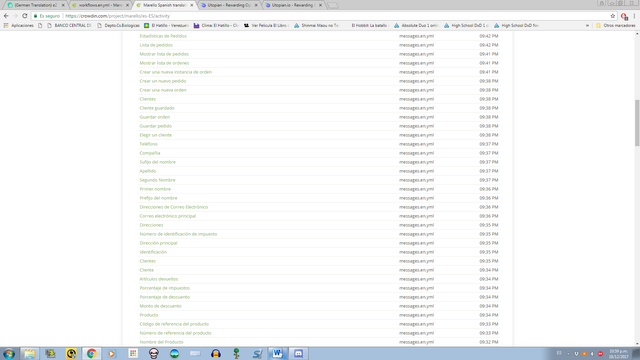Screen dimensions: 640x360
Task: Open the taskbar clock showing 10:59 p.m.
Action: click(x=619, y=354)
